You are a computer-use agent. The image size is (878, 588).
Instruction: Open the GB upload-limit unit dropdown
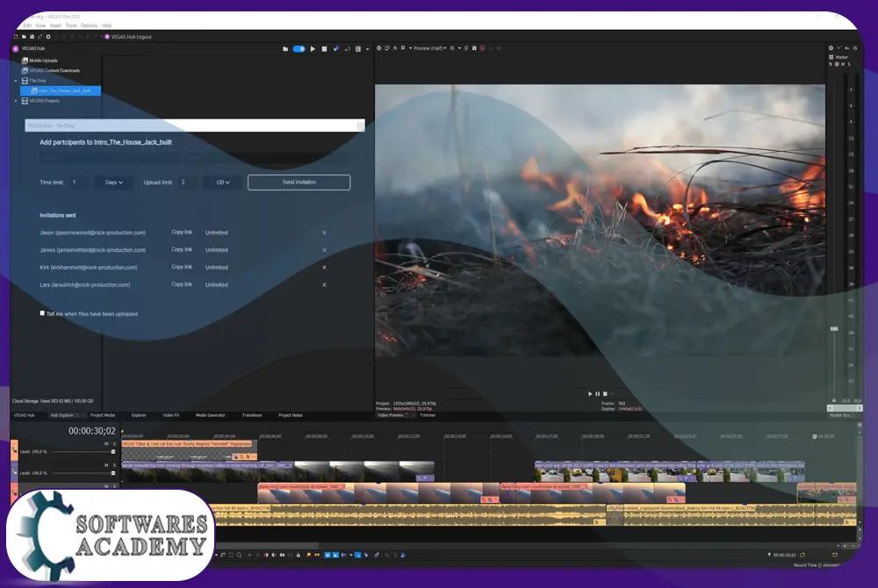[x=223, y=183]
